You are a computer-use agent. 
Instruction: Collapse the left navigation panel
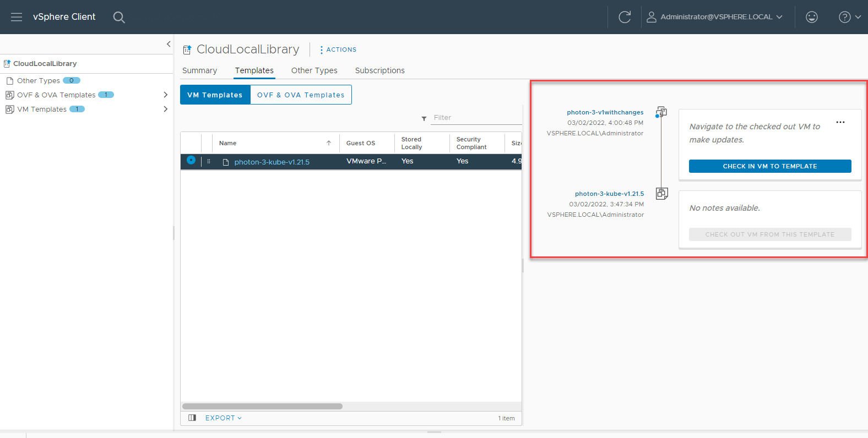[x=169, y=44]
